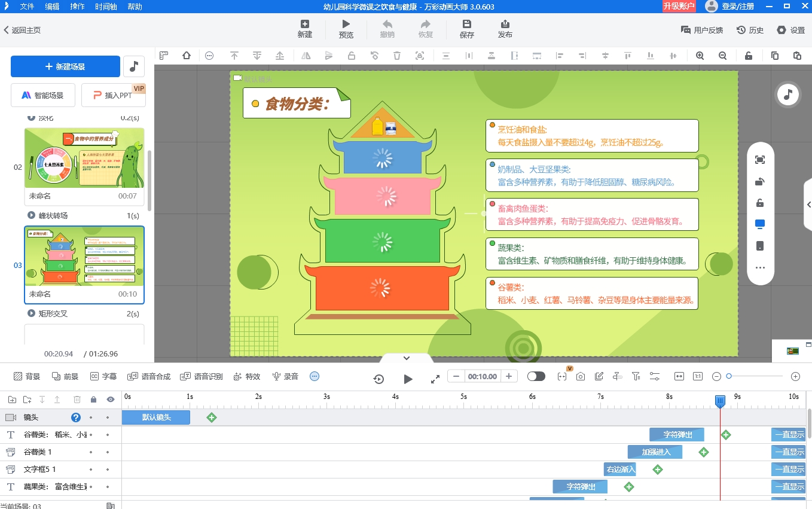Toggle the switch next to timeline duration
The width and height of the screenshot is (812, 509).
tap(536, 376)
